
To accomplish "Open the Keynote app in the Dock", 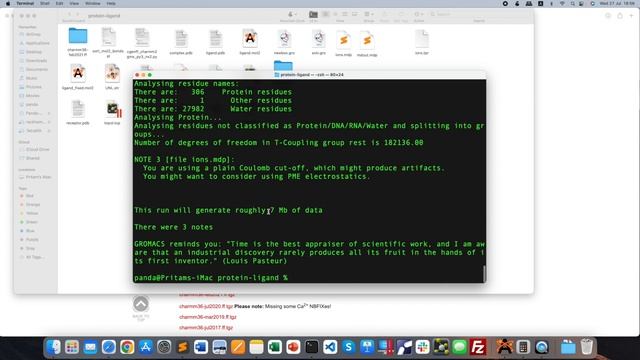I will (367, 347).
